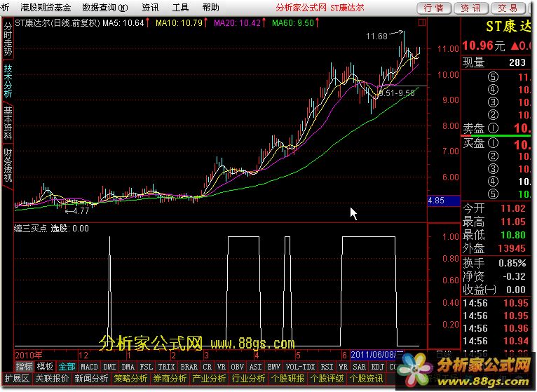Viewport: 537px width, 392px height.
Task: Choose the VR indicator
Action: click(x=222, y=367)
